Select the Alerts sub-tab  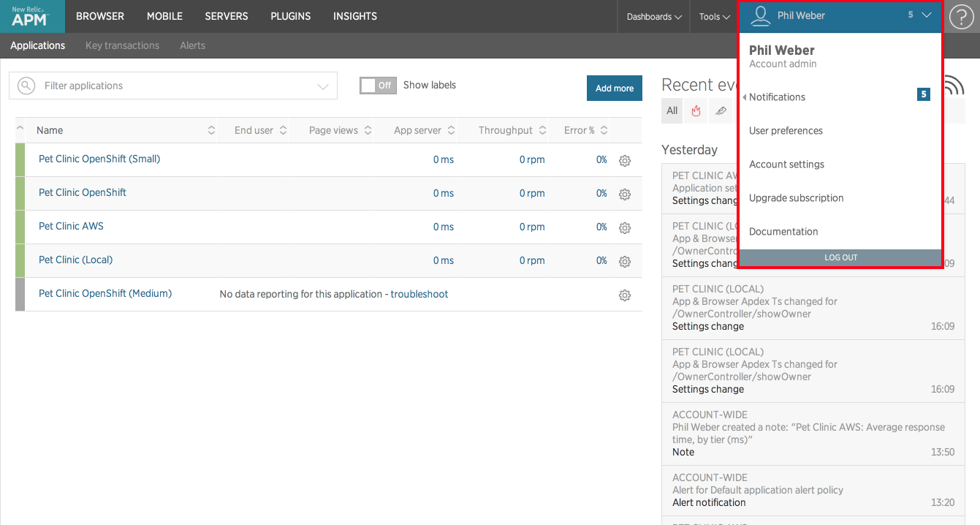pyautogui.click(x=193, y=45)
